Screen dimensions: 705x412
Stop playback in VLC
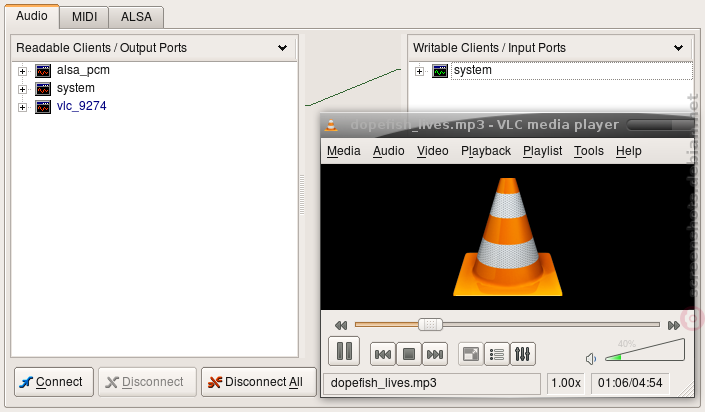tap(409, 354)
